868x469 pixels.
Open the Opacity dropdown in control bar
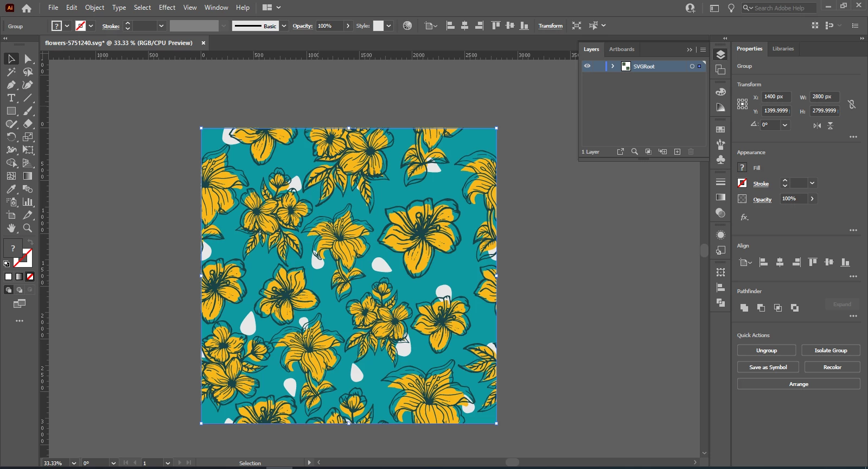pyautogui.click(x=348, y=26)
